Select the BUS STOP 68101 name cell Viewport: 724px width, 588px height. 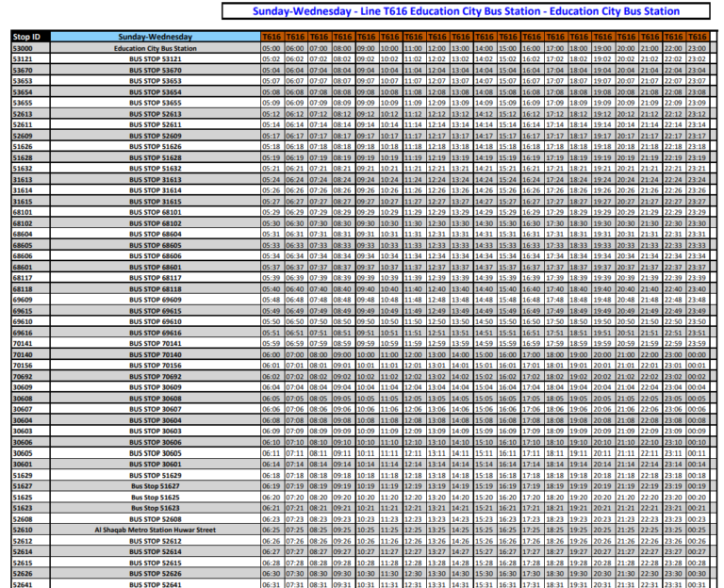click(x=156, y=213)
